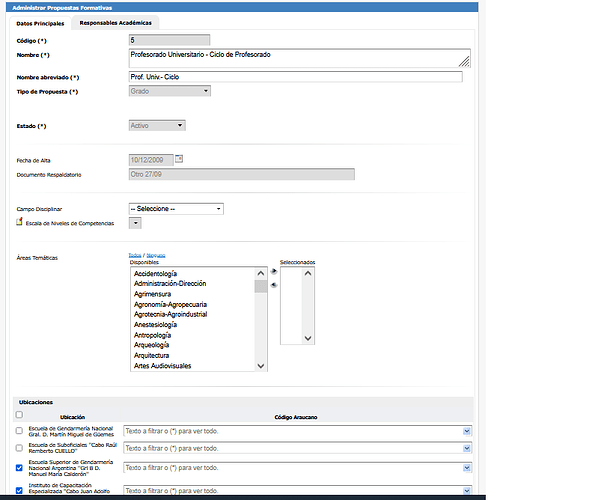Click the Código field
613x500 pixels.
tap(169, 40)
